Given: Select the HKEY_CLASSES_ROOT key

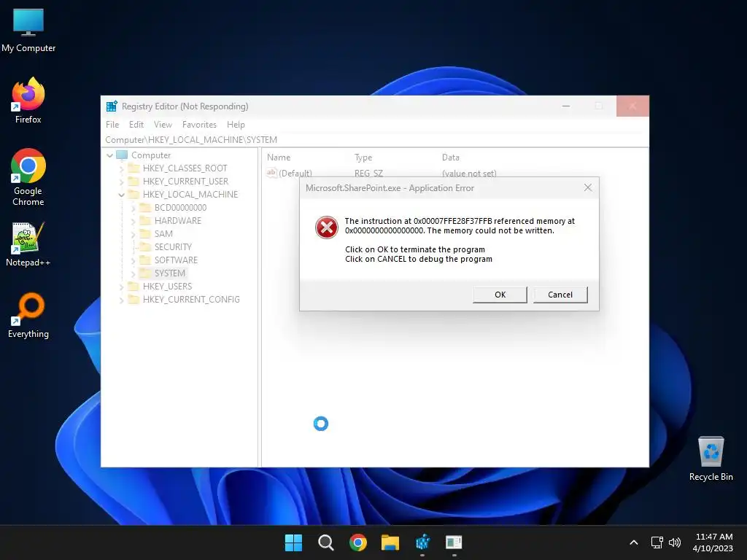Looking at the screenshot, I should (185, 168).
